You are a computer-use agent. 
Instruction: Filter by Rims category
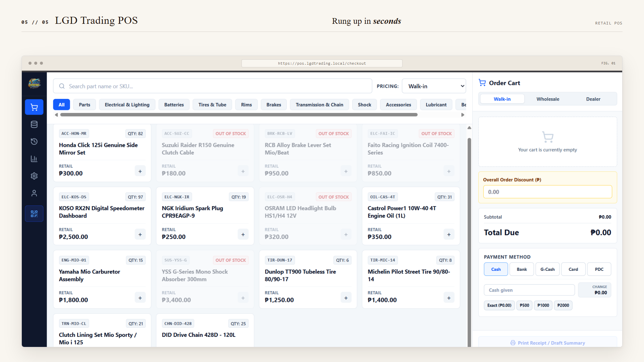pyautogui.click(x=247, y=105)
